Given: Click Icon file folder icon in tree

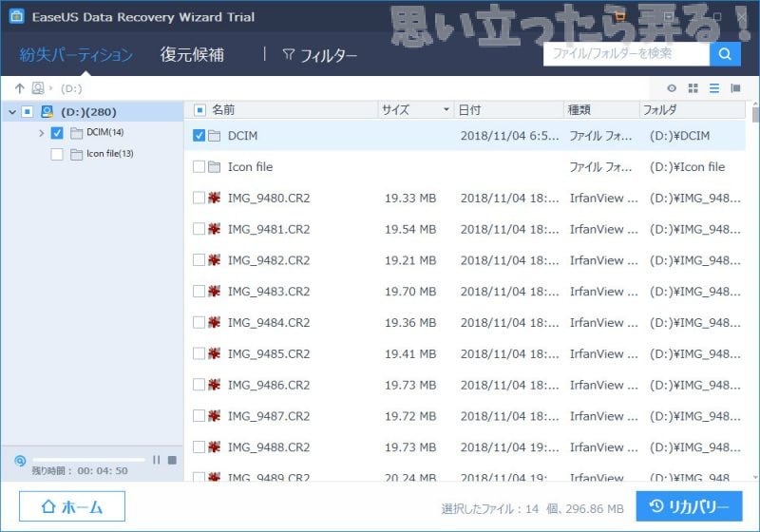Looking at the screenshot, I should [x=76, y=154].
